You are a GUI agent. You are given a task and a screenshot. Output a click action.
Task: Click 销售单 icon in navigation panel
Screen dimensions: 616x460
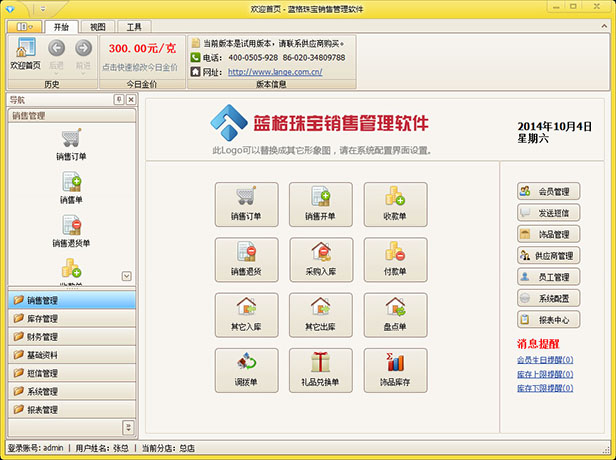click(x=71, y=182)
